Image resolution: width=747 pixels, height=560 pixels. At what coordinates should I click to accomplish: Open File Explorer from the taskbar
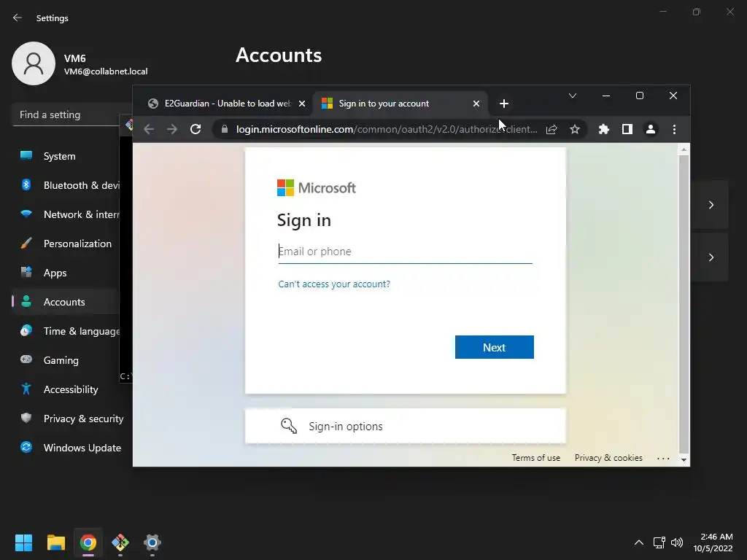click(55, 542)
